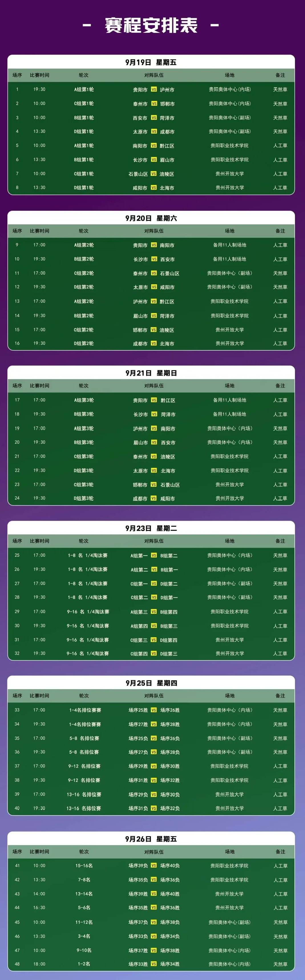This screenshot has width=305, height=980.
Task: Click the 场地 column header under 9月21日
Action: [x=230, y=386]
